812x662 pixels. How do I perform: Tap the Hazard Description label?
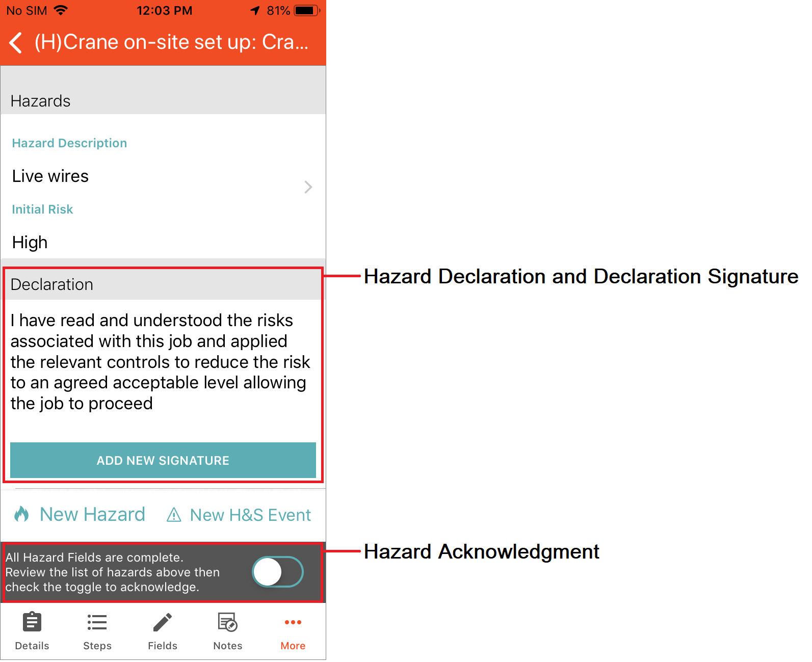69,143
